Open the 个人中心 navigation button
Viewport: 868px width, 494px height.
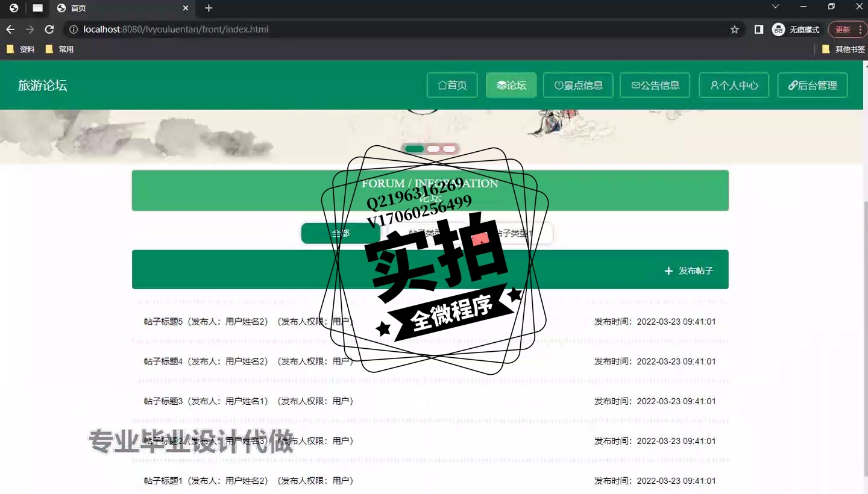tap(734, 85)
